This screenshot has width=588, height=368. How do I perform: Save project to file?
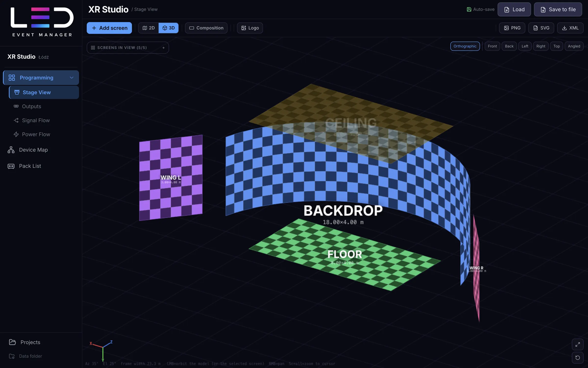click(x=558, y=10)
